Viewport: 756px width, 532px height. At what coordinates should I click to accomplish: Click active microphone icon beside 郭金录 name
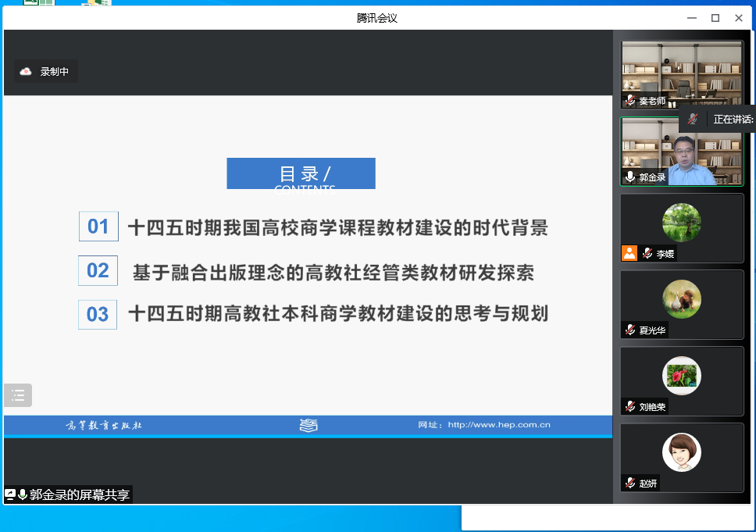pyautogui.click(x=629, y=177)
